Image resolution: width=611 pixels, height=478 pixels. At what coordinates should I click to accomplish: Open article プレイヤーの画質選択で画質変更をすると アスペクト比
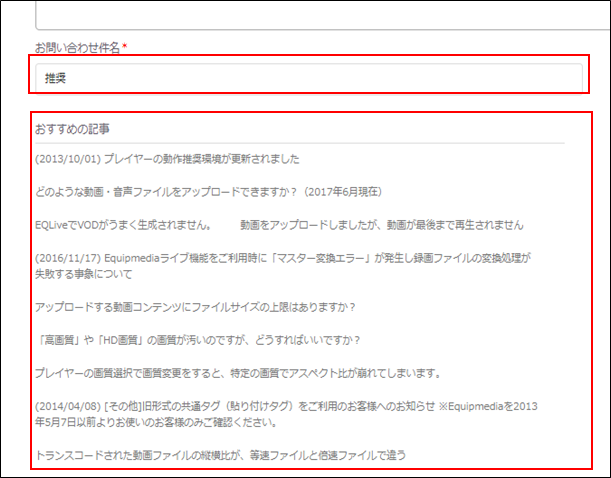[x=239, y=373]
